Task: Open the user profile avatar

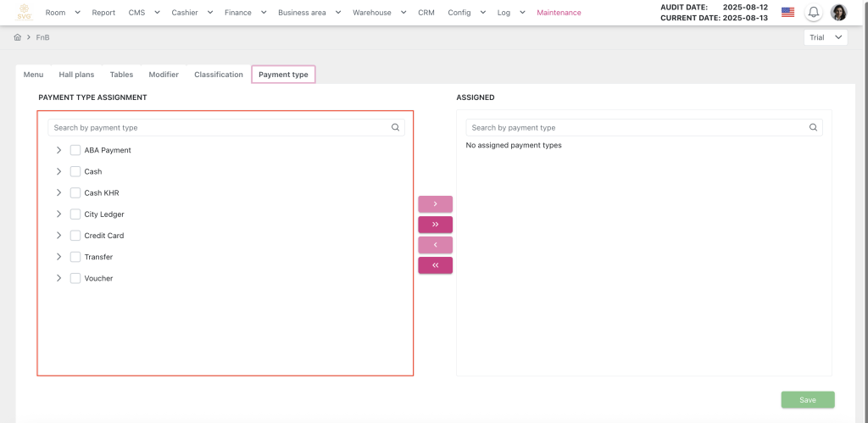Action: click(x=838, y=13)
